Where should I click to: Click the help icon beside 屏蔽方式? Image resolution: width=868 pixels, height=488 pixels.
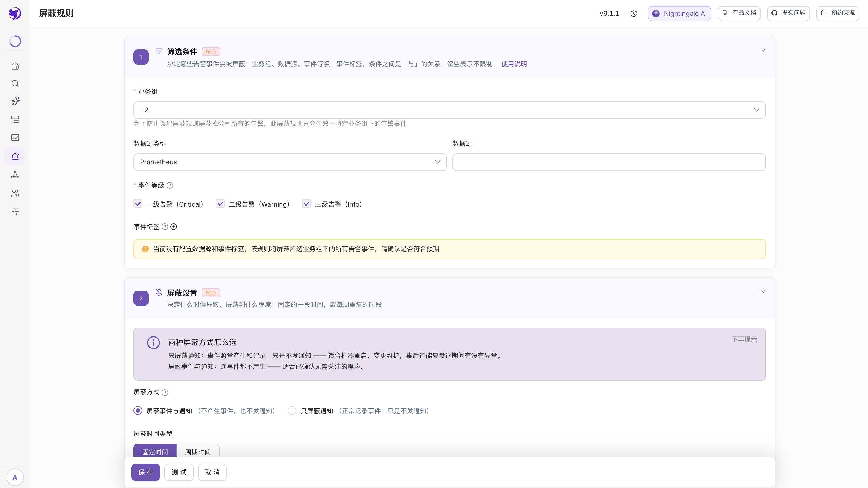[165, 392]
